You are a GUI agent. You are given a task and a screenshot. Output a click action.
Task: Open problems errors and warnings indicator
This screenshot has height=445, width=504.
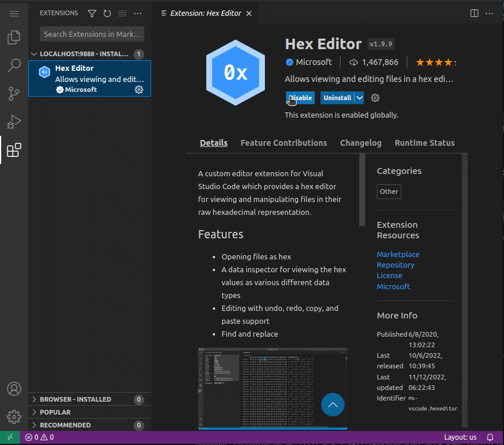tap(39, 437)
